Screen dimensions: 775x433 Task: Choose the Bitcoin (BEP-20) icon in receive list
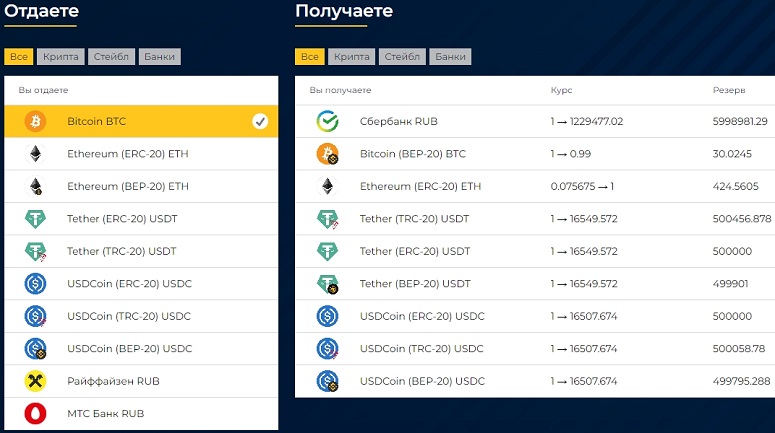(x=327, y=154)
